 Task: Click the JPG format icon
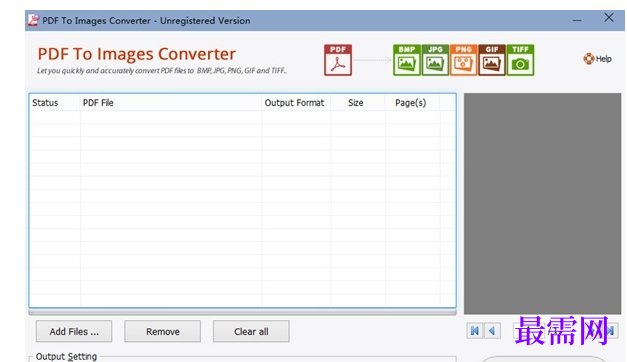pos(435,60)
